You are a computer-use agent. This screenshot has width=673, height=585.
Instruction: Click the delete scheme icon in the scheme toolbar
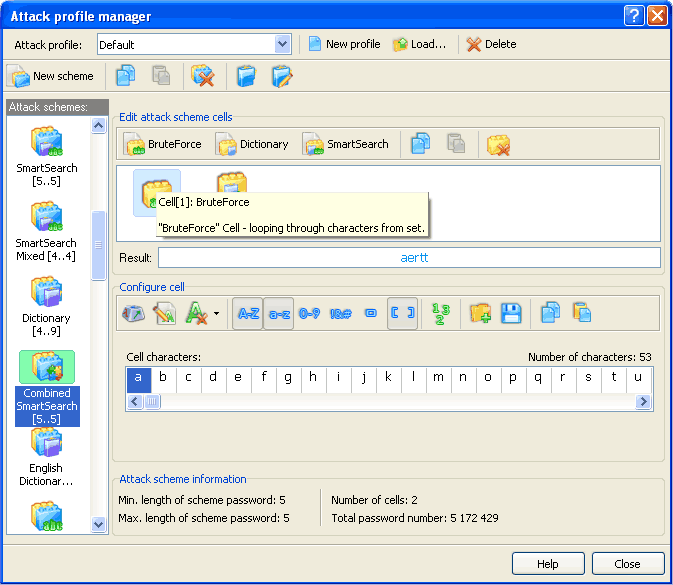(x=203, y=76)
